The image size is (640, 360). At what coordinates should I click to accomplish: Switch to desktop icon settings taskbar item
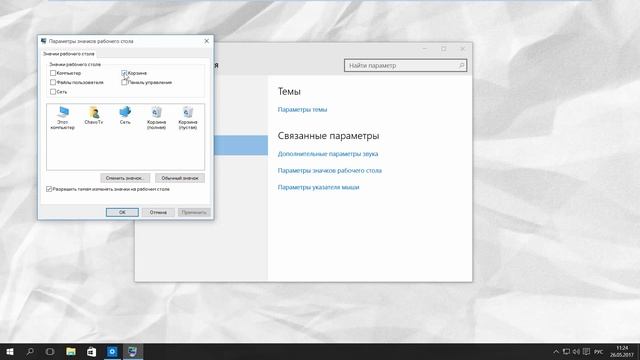pos(133,351)
